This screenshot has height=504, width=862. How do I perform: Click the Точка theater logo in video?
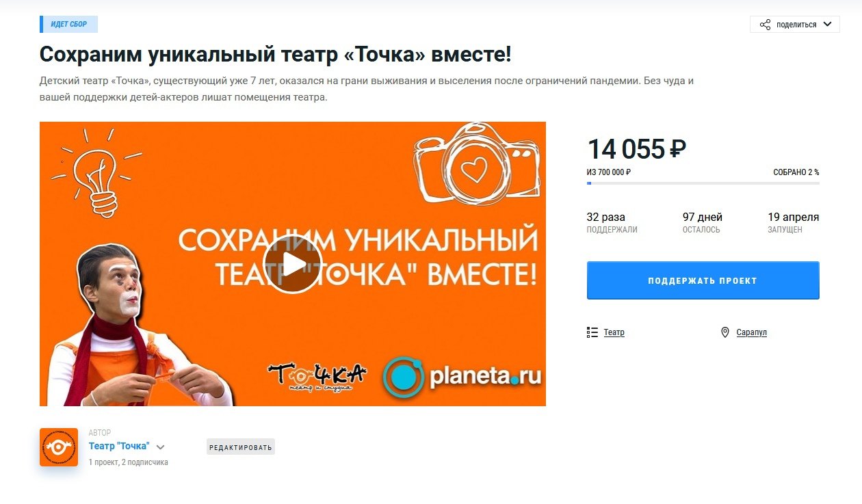pyautogui.click(x=317, y=377)
